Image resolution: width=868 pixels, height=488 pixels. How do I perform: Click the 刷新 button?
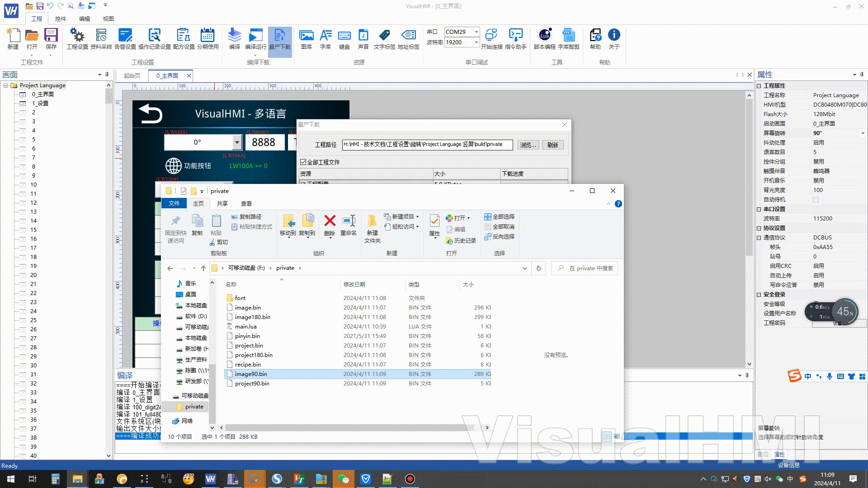[552, 145]
